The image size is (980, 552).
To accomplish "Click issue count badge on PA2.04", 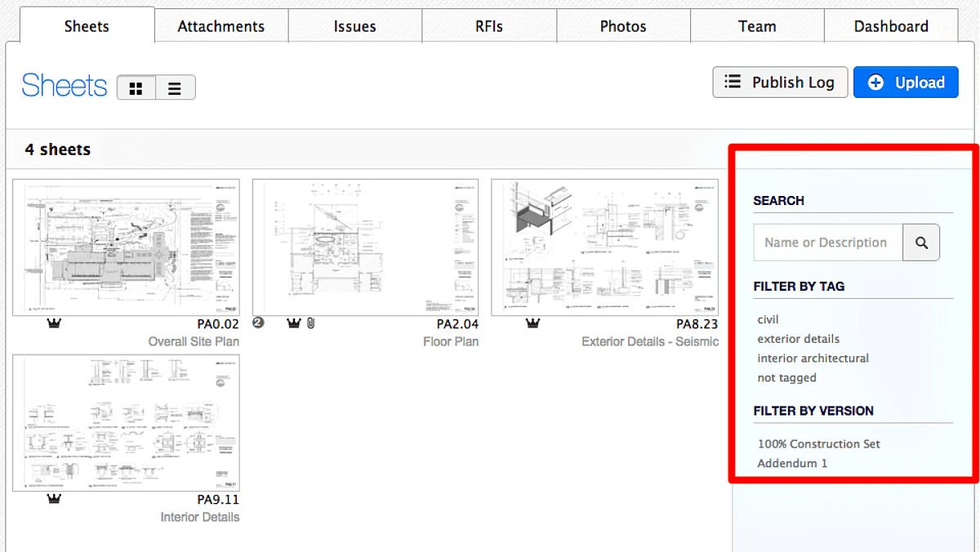I will click(258, 323).
